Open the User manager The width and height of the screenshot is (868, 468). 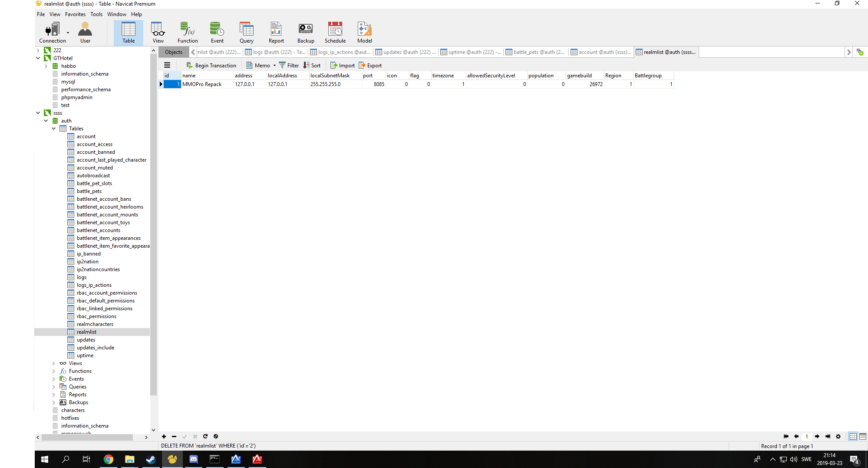85,32
